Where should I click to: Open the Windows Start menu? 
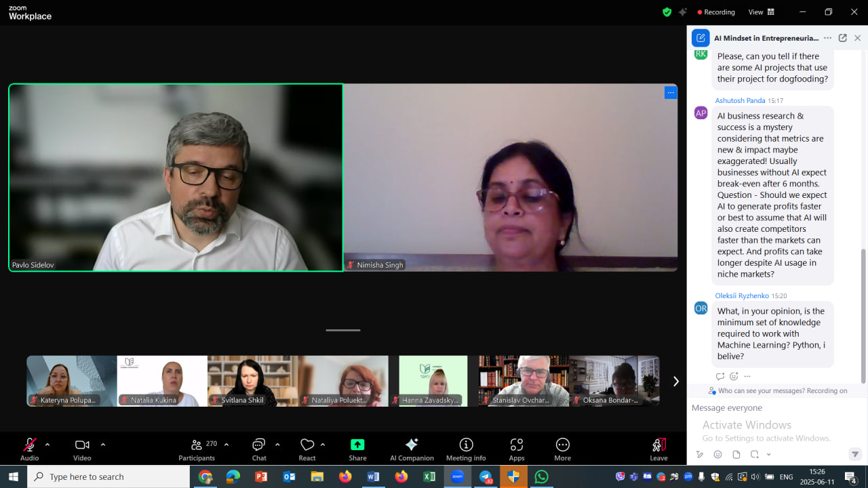coord(14,476)
